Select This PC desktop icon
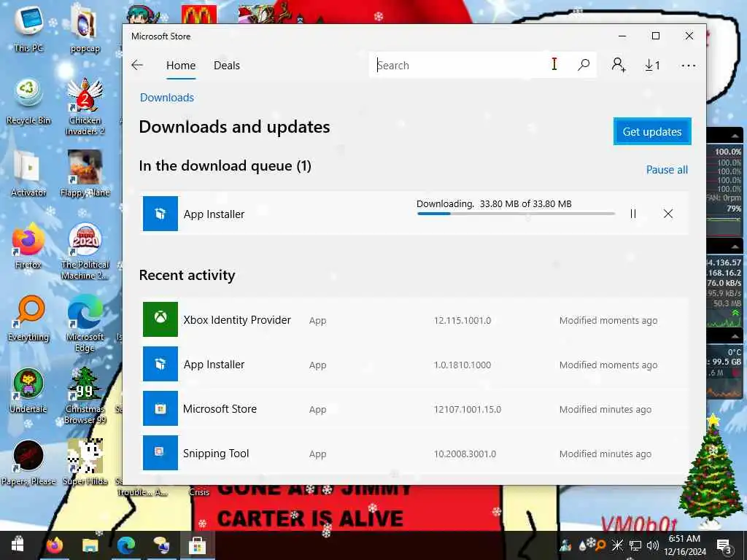This screenshot has height=560, width=747. click(x=28, y=28)
